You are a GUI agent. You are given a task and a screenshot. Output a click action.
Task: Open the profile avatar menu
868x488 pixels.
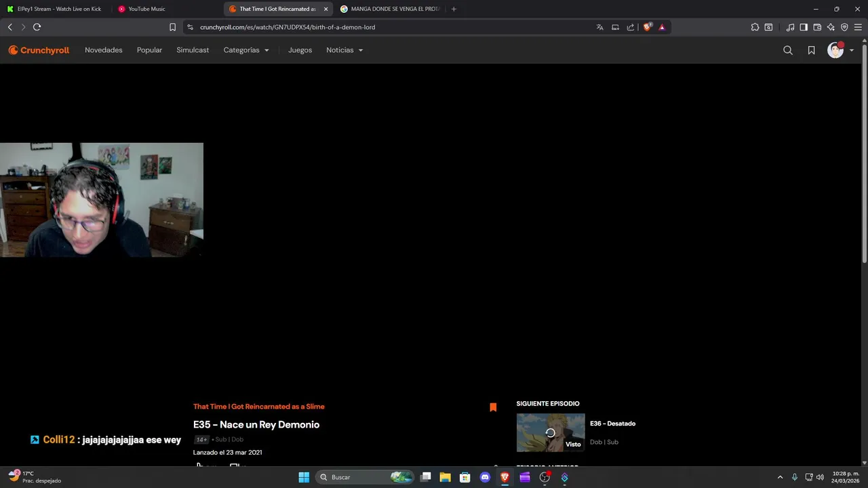[x=840, y=50]
